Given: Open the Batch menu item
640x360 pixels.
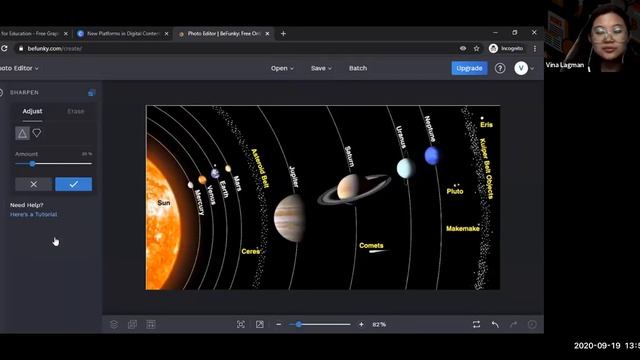Looking at the screenshot, I should coord(358,68).
